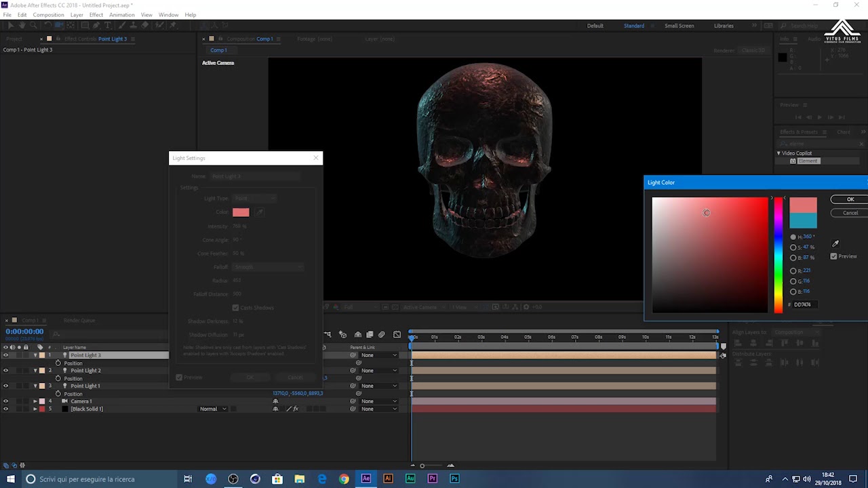Viewport: 868px width, 488px height.
Task: Switch to the Default workspace
Action: tap(595, 26)
